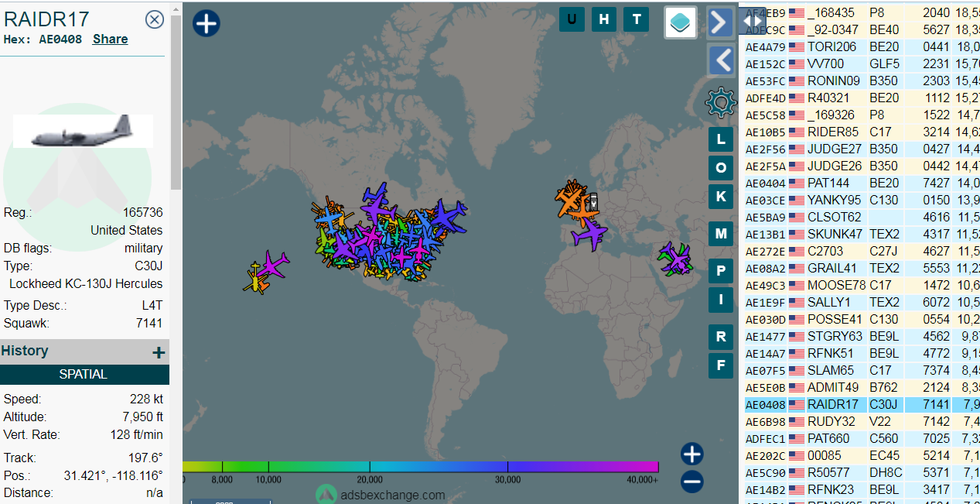Select the RFNK23 callsign in the table
Screen dimensions: 980x504
831,489
